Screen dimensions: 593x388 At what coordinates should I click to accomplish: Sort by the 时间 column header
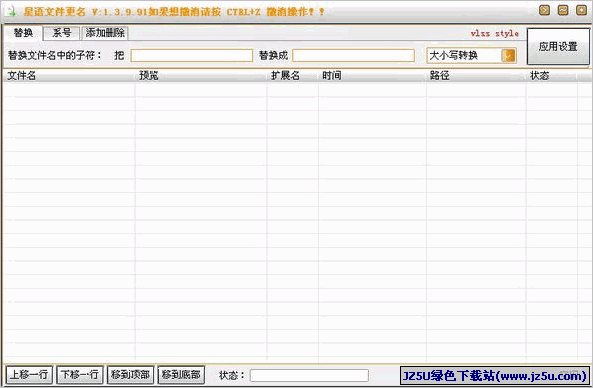pos(372,76)
